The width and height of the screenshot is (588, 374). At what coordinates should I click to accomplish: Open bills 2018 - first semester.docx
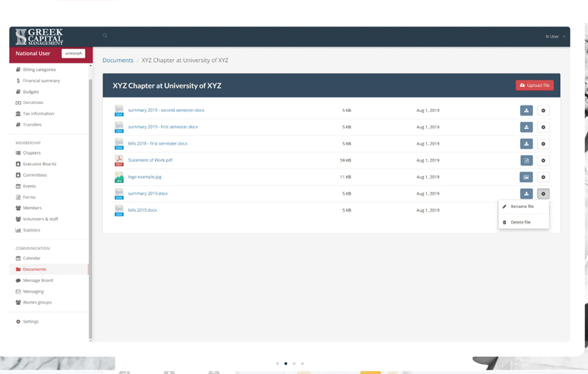tap(158, 143)
